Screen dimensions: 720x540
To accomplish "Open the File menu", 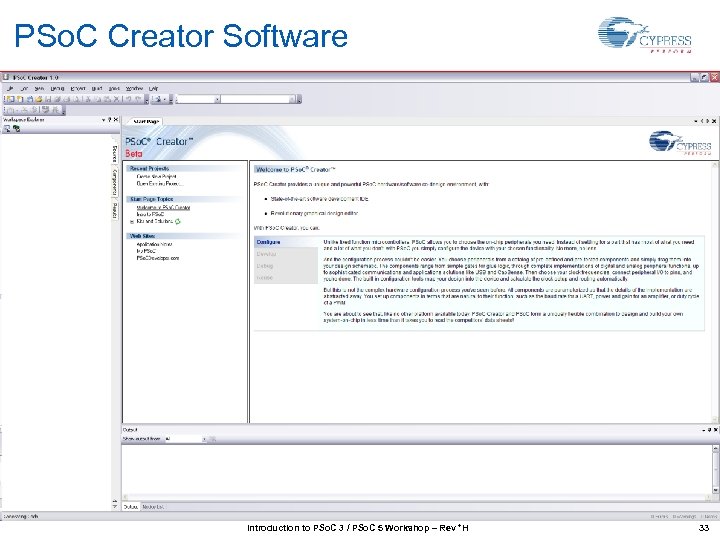I will [10, 88].
